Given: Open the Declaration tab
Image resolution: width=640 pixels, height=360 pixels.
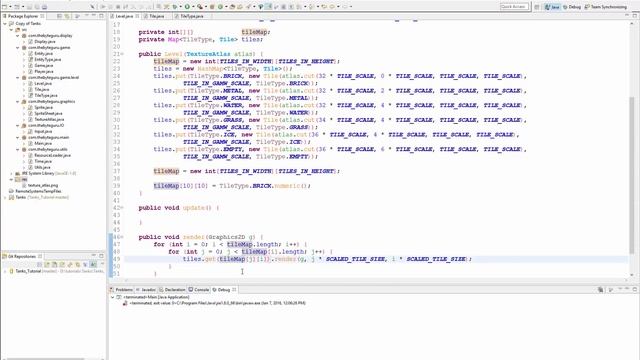Looking at the screenshot, I should (172, 289).
